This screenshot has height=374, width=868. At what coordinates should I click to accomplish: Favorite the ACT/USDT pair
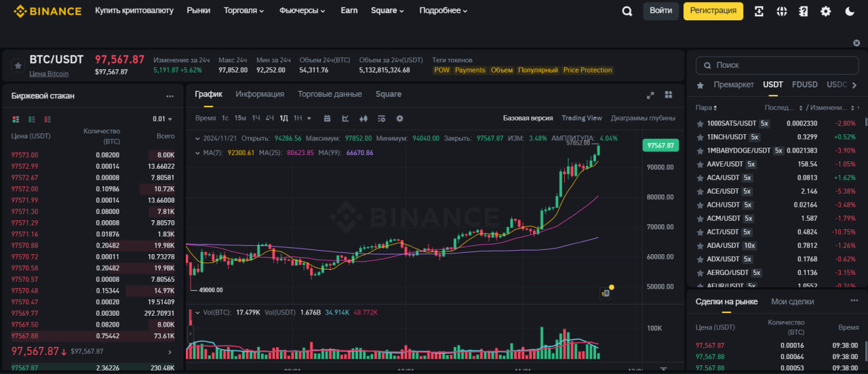pos(701,232)
